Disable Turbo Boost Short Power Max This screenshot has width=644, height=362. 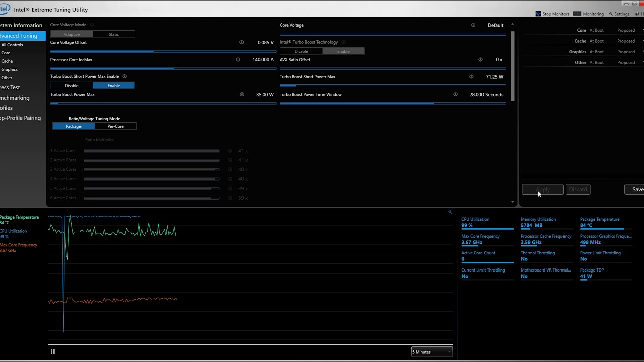(71, 86)
